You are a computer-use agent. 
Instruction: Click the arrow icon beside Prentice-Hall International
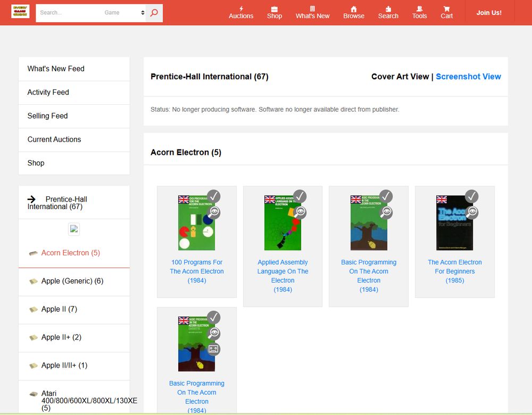(31, 199)
